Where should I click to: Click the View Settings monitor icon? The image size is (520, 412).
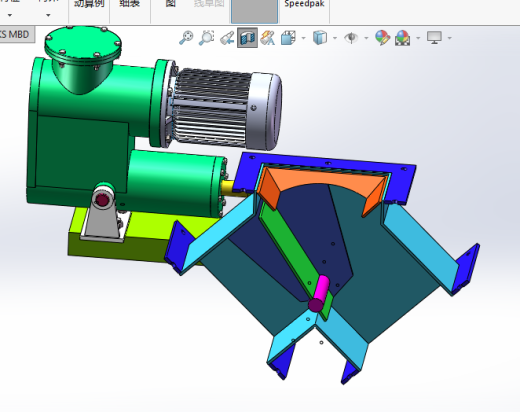[x=434, y=38]
